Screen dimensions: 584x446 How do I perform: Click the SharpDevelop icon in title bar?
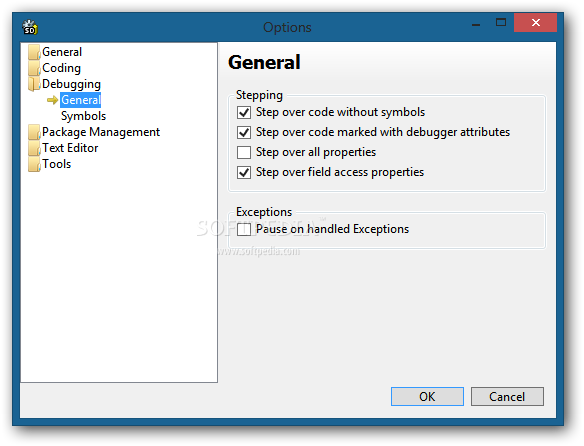tap(30, 27)
